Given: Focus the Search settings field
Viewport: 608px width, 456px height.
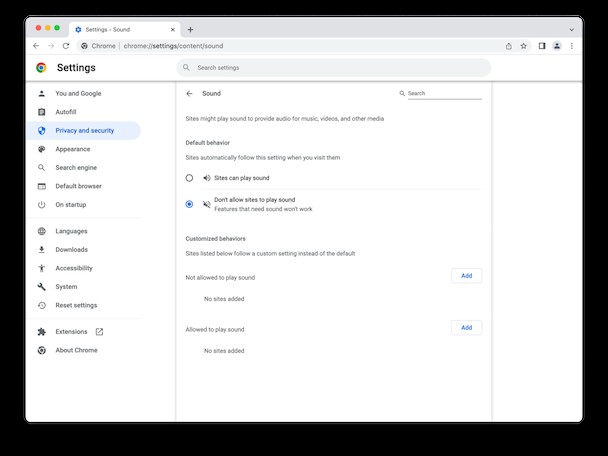Looking at the screenshot, I should pos(334,67).
